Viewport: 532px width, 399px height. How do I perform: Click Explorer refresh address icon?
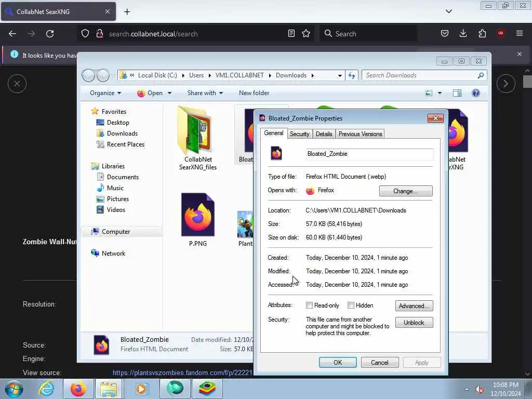[352, 75]
